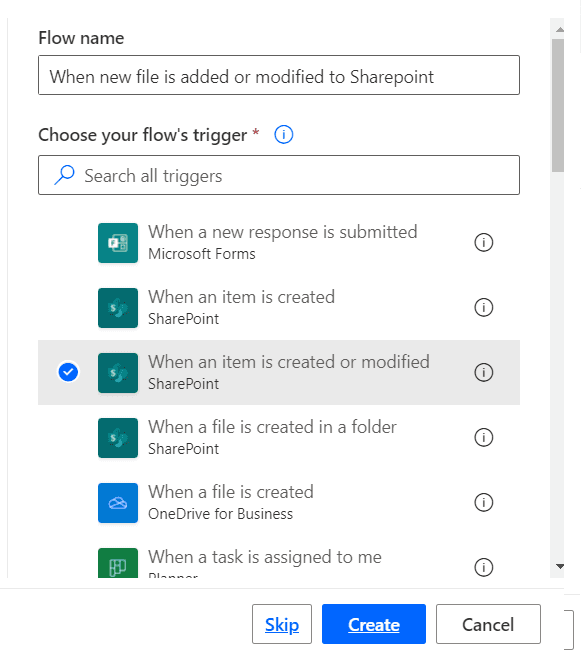This screenshot has width=581, height=658.
Task: Click SharePoint icon for 'item is created or modified'
Action: (118, 373)
